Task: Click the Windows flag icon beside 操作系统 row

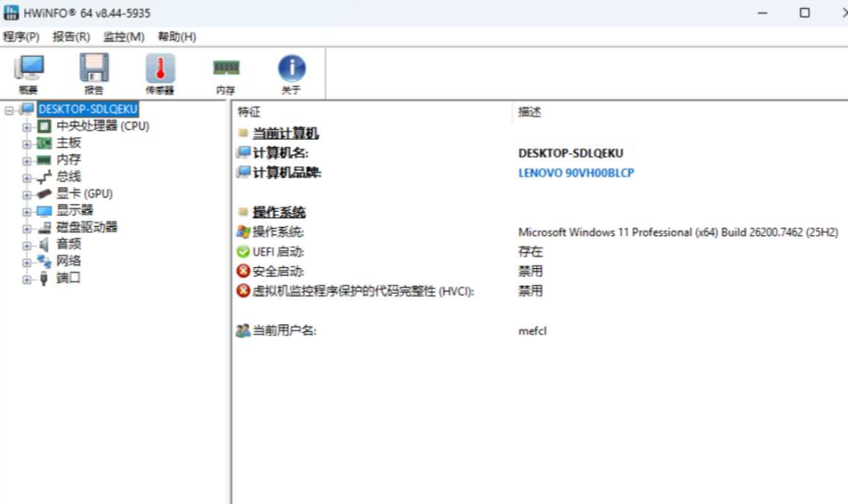Action: point(243,232)
